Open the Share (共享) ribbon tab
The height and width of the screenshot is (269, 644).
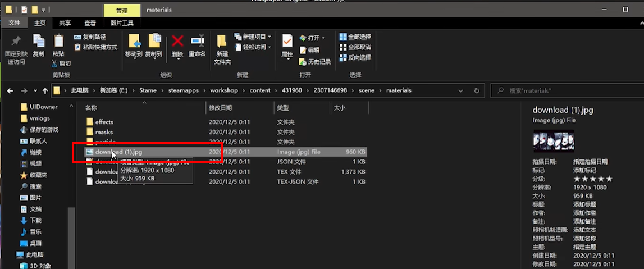pos(65,23)
